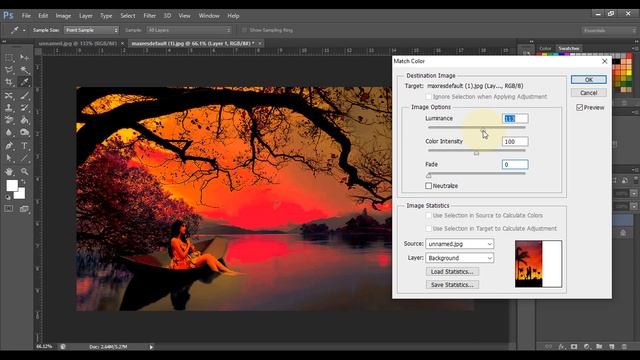Select the Pen tool
The height and width of the screenshot is (360, 640).
click(x=9, y=146)
